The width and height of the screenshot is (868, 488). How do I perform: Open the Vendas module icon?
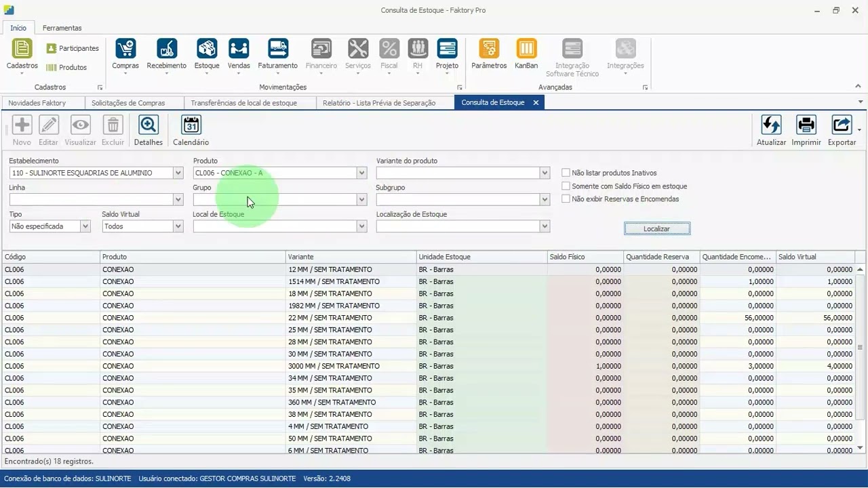[x=239, y=49]
